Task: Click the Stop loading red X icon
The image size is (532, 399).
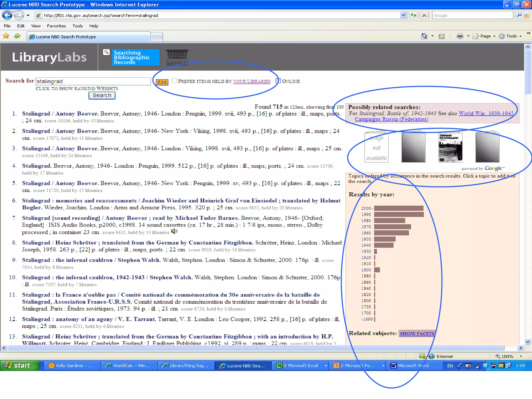Action: point(424,15)
